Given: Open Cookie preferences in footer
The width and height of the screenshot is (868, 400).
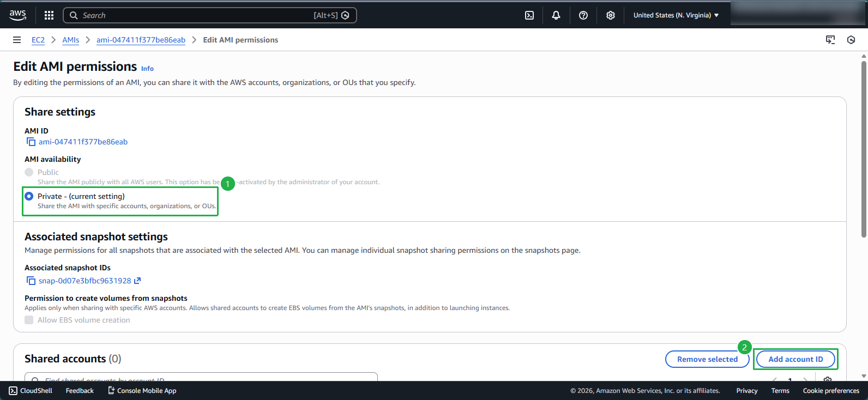Looking at the screenshot, I should coord(831,391).
